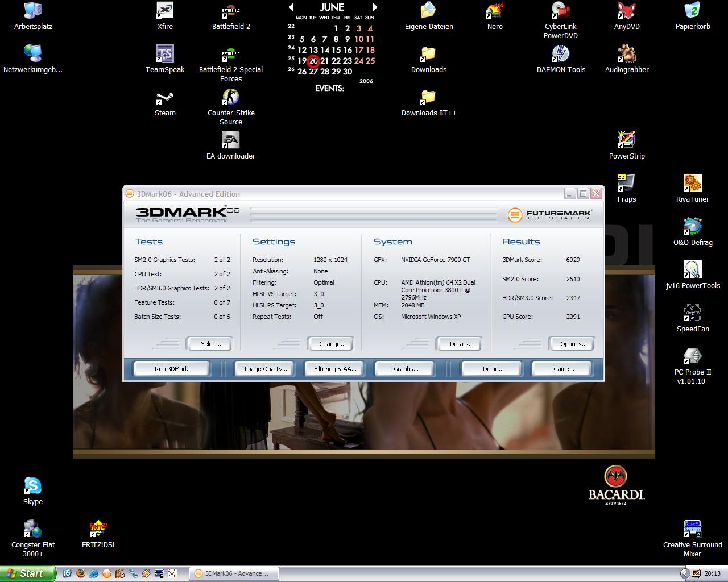728x582 pixels.
Task: Start the Game... mode
Action: (x=563, y=369)
